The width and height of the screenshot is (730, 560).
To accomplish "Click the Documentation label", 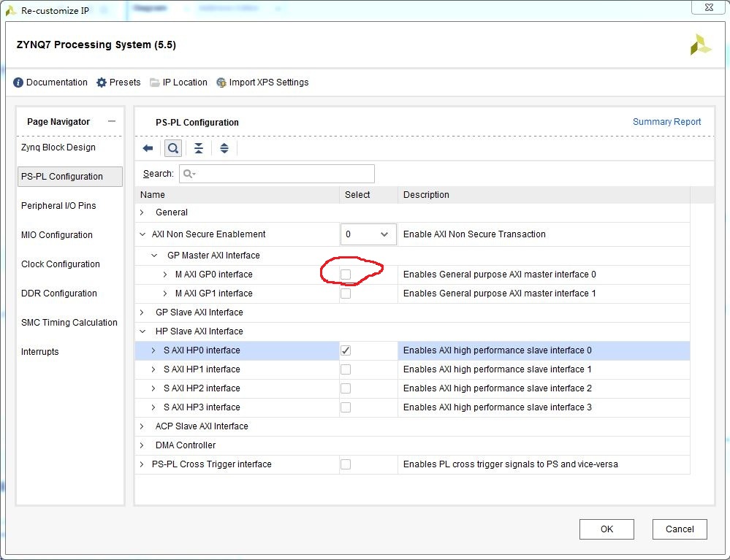I will click(57, 83).
